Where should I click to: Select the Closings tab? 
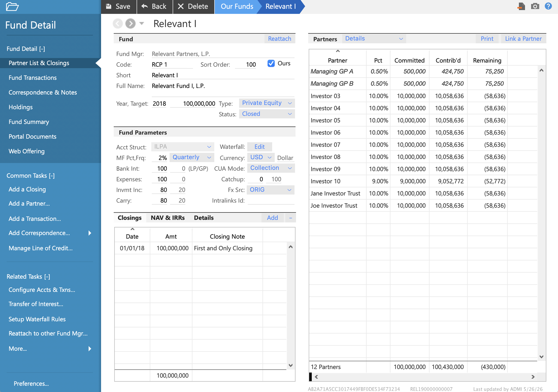tap(130, 218)
